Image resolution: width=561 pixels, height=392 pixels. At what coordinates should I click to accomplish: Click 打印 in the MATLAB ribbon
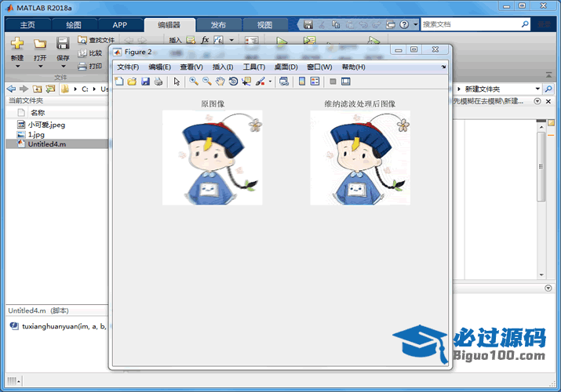tap(90, 66)
